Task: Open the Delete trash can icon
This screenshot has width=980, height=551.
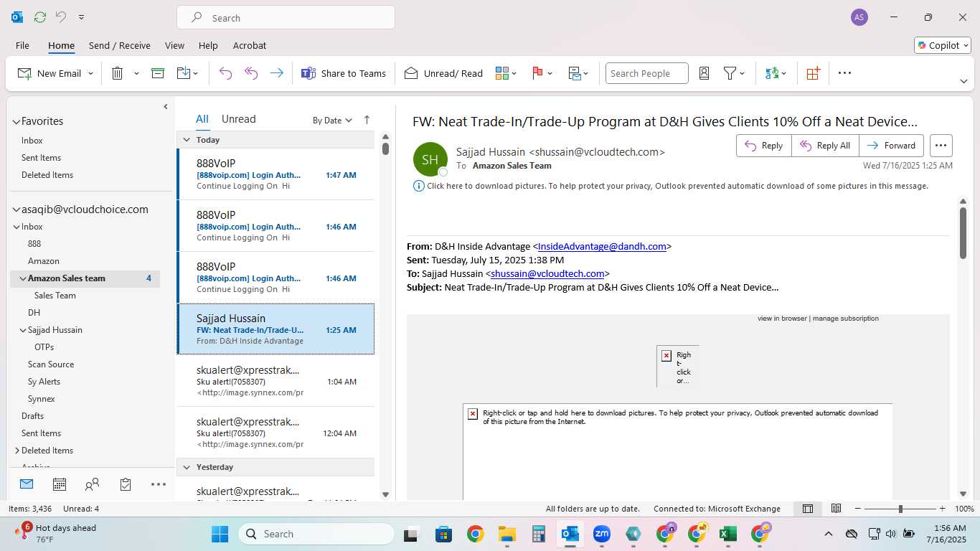Action: pyautogui.click(x=117, y=73)
